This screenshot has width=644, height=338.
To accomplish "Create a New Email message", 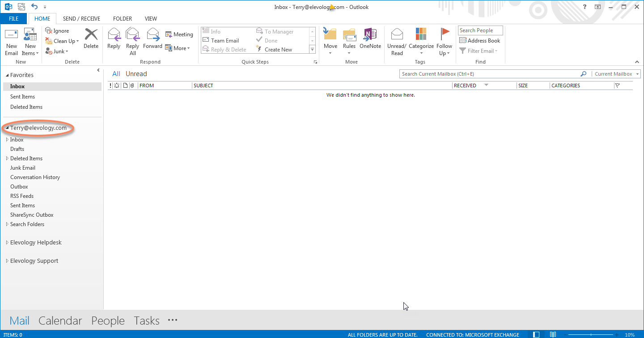I will 12,42.
